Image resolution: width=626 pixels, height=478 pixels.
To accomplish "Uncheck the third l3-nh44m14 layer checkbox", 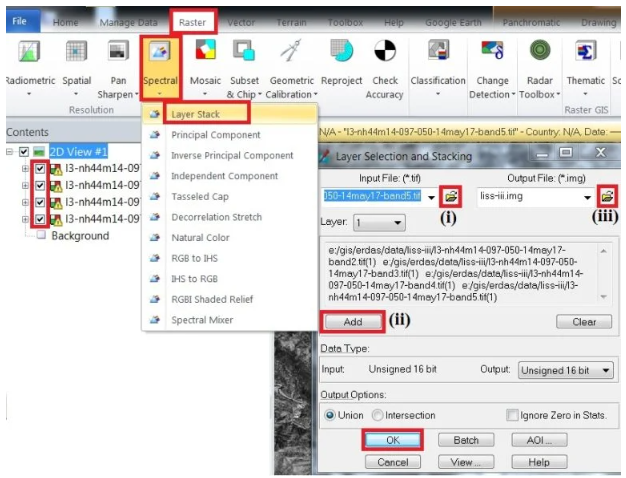I will point(40,202).
